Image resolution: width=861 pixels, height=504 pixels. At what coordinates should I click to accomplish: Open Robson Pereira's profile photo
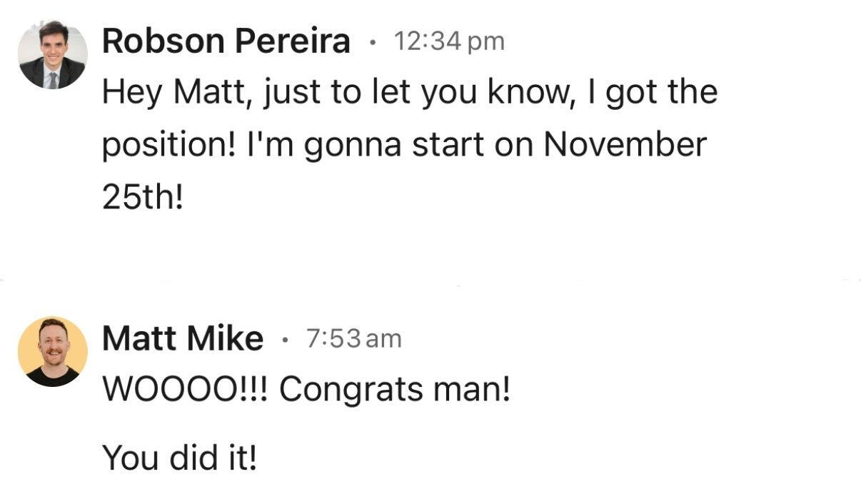53,55
